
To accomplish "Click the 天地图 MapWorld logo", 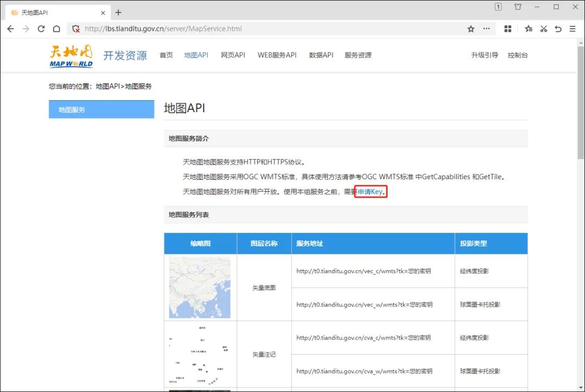I will [71, 56].
